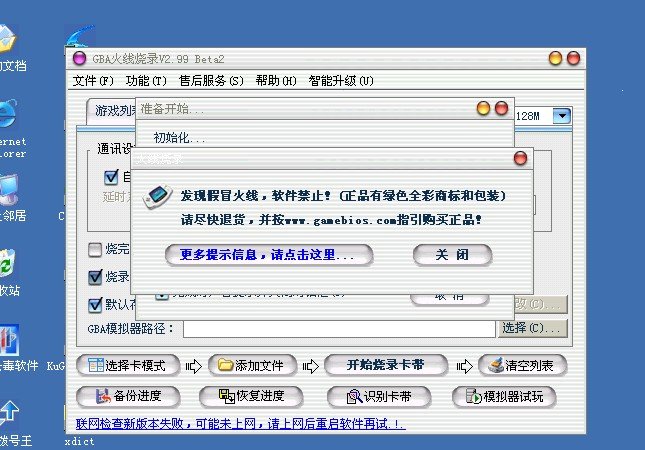Viewport: 645px width, 450px height.
Task: Open the 售后服务(S) menu
Action: (x=211, y=81)
